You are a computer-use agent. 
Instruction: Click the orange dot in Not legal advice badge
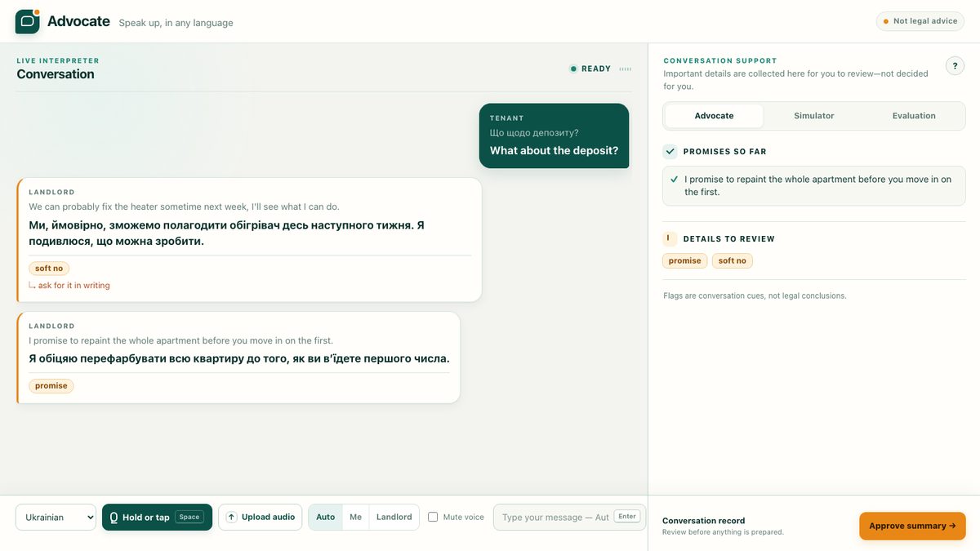point(886,21)
